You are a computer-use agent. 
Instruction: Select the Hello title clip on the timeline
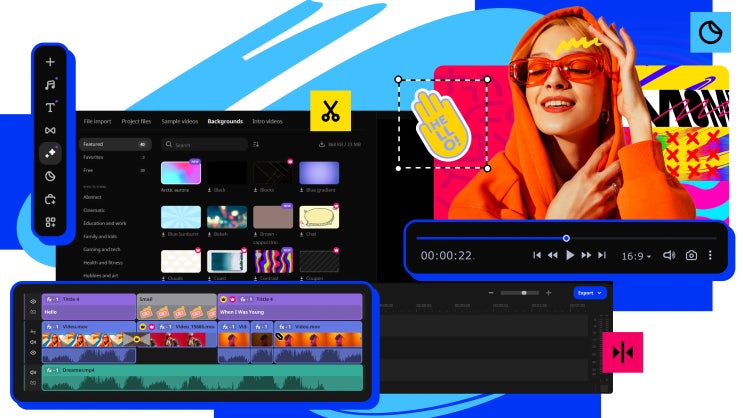pos(89,306)
